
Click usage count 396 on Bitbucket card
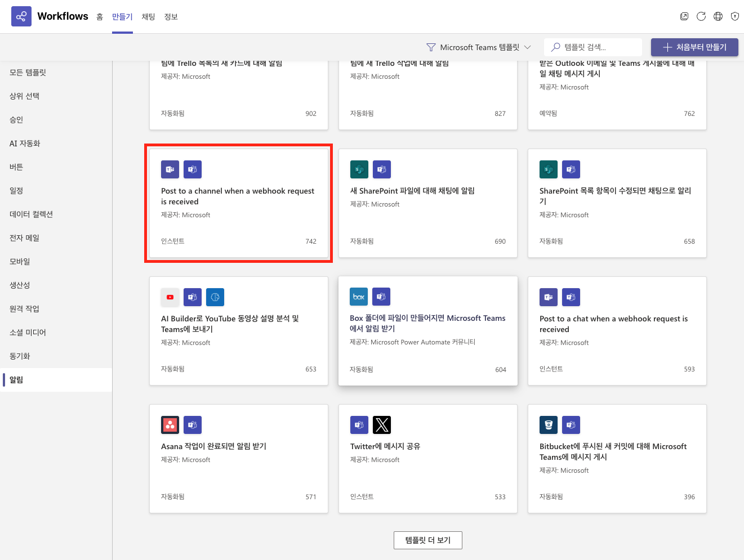(689, 497)
